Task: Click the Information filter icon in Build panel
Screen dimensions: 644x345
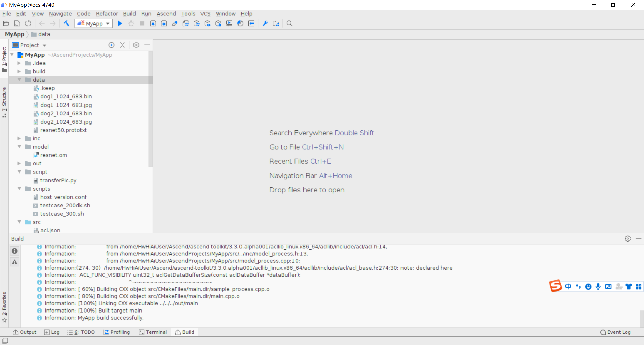Action: [15, 251]
